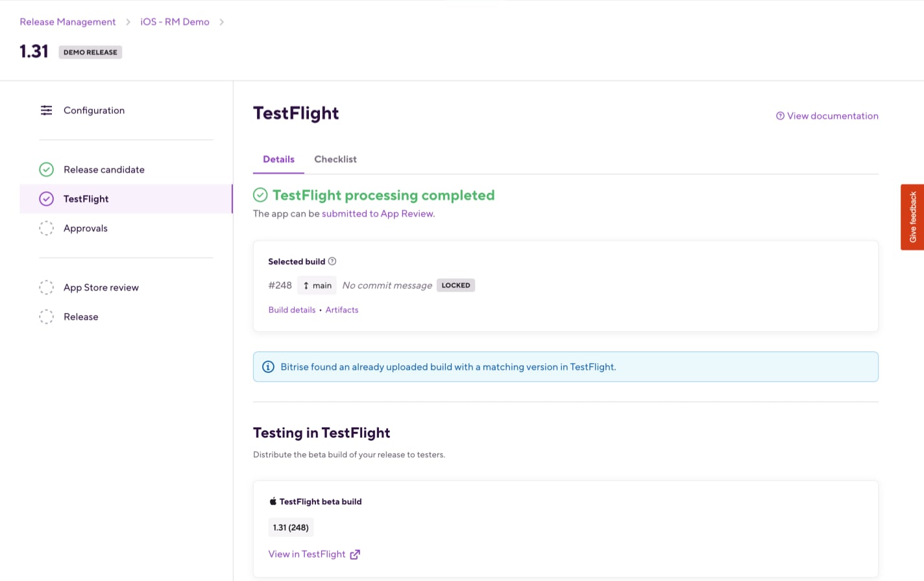Open the View documentation link
924x581 pixels.
click(827, 116)
